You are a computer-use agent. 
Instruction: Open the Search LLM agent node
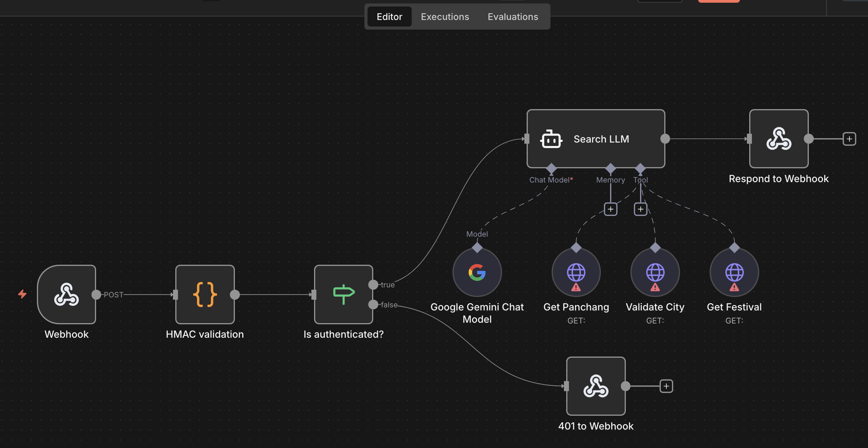click(x=595, y=139)
